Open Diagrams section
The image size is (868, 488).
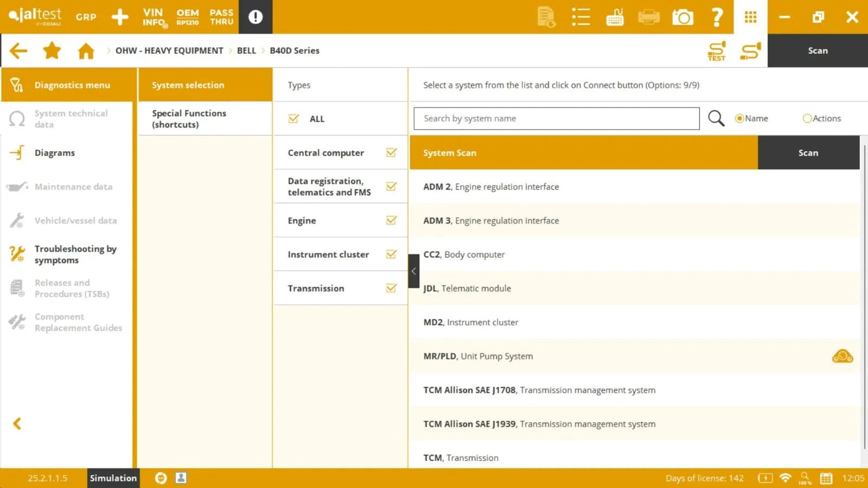[67, 152]
